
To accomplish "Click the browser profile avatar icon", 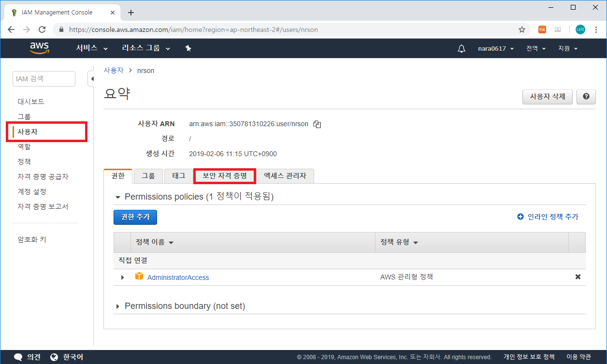I will click(x=580, y=29).
